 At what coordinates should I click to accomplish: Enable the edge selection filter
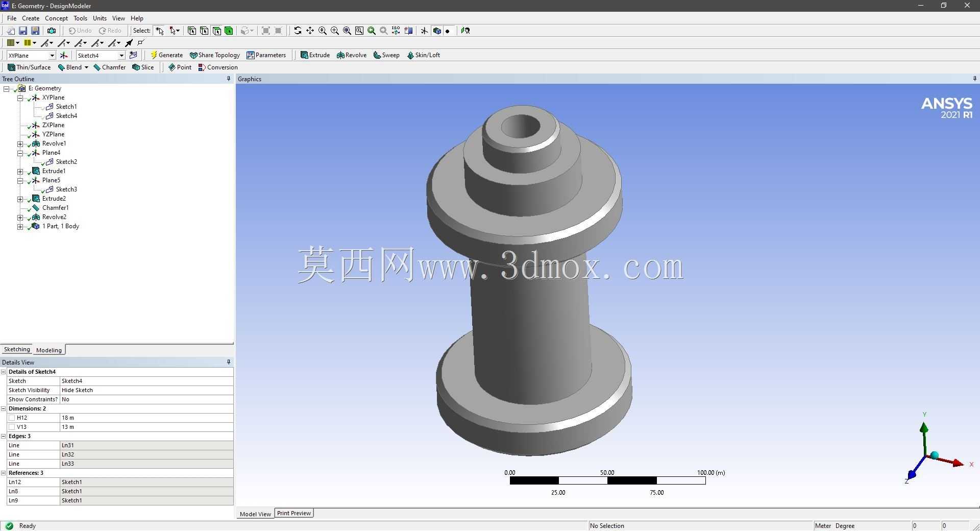(x=204, y=31)
